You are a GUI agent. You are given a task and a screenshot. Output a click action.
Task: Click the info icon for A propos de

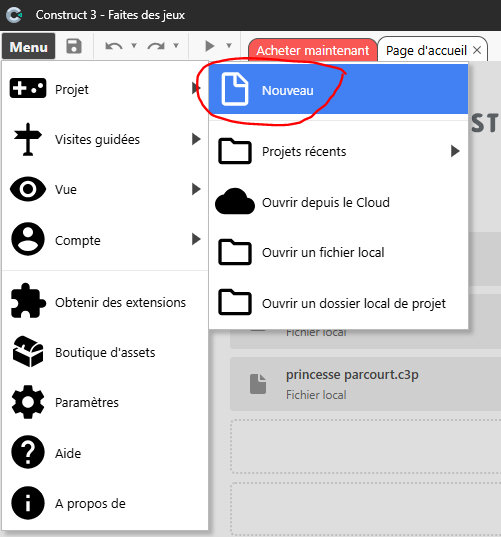28,502
